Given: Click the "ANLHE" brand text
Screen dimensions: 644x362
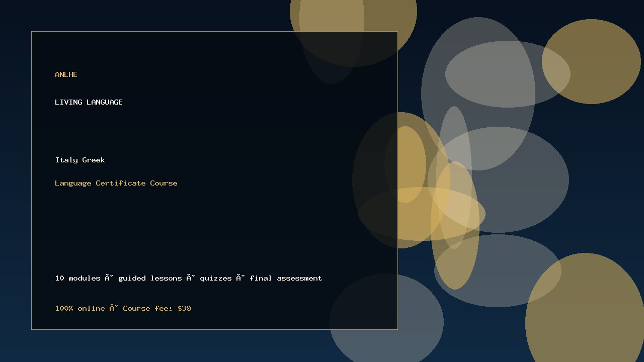Looking at the screenshot, I should pos(66,74).
